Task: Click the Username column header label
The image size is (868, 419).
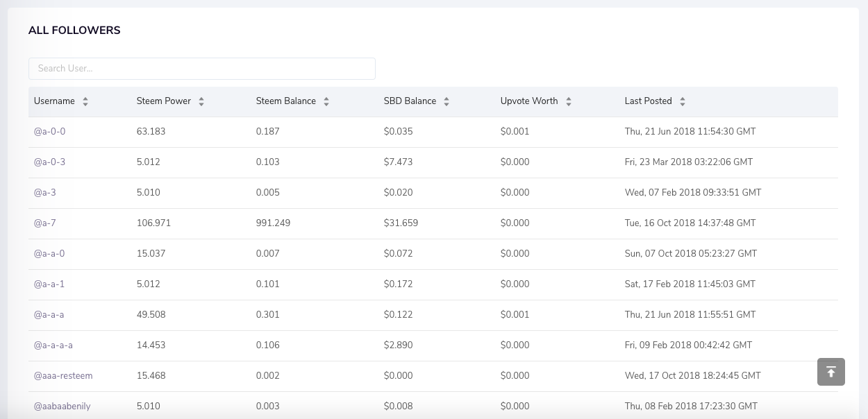Action: pos(54,101)
